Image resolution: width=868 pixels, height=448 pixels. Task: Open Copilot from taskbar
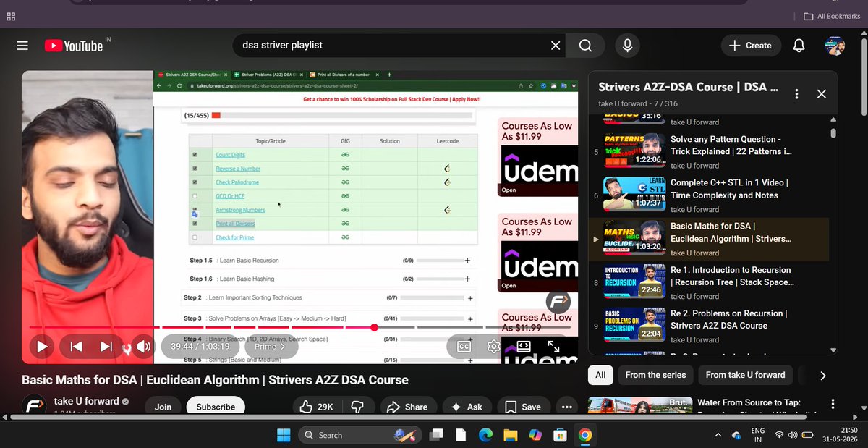535,435
